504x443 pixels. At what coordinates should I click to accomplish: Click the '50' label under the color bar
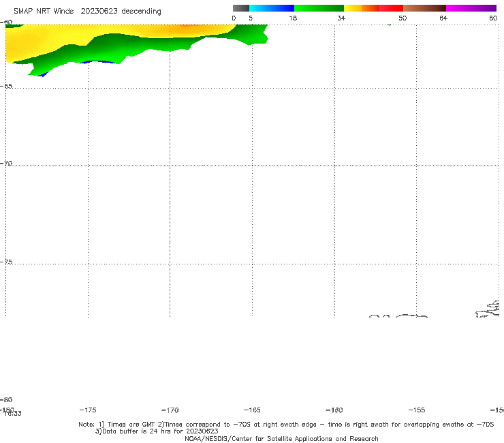(403, 18)
